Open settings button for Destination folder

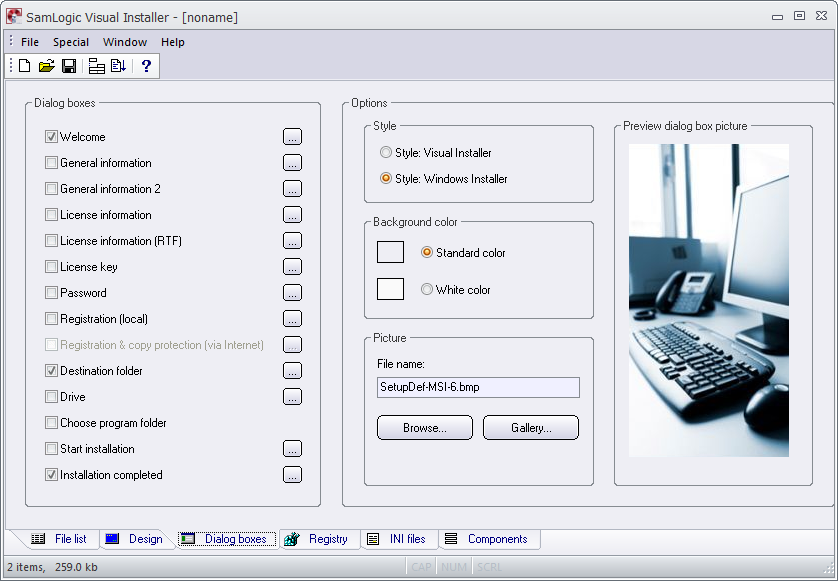pyautogui.click(x=292, y=371)
